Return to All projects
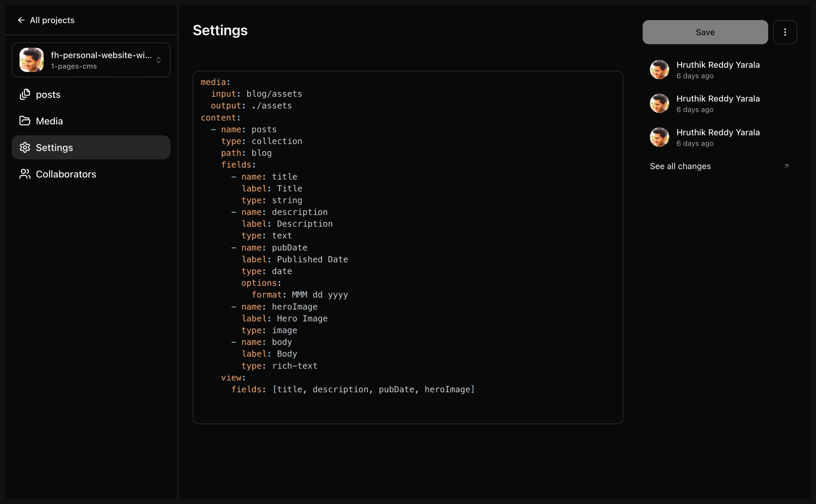Image resolution: width=816 pixels, height=504 pixels. click(x=52, y=20)
